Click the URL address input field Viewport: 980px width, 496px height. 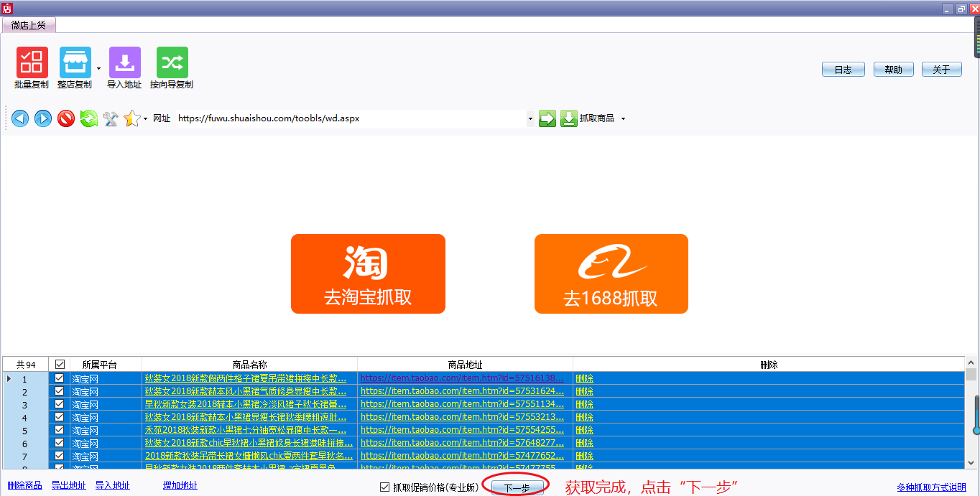(x=351, y=118)
